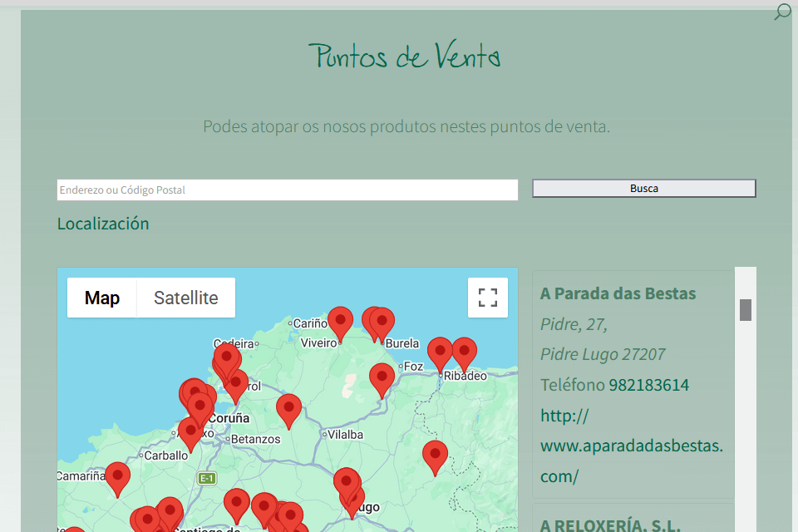Click the left pin above Ribadeo
798x532 pixels.
pos(440,355)
